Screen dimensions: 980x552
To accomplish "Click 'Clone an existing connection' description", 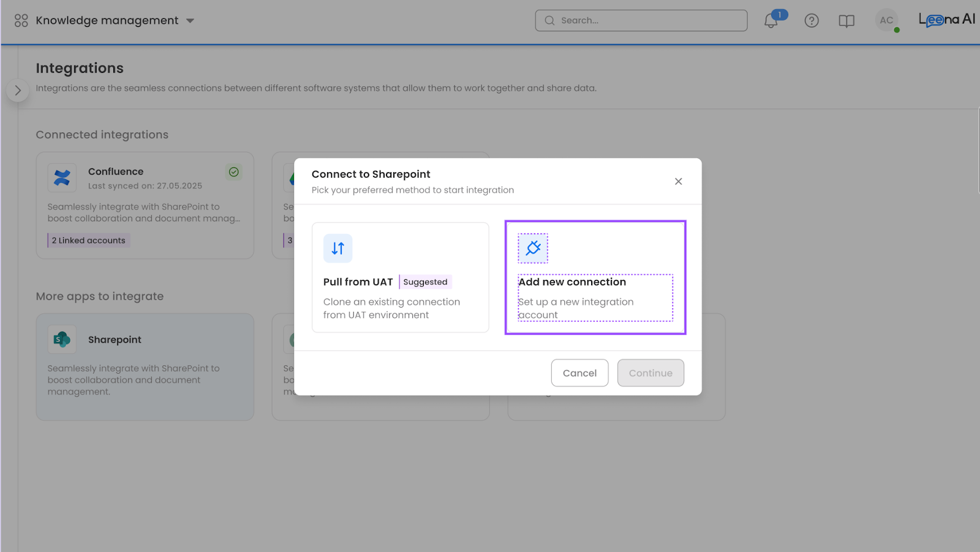I will [x=392, y=308].
